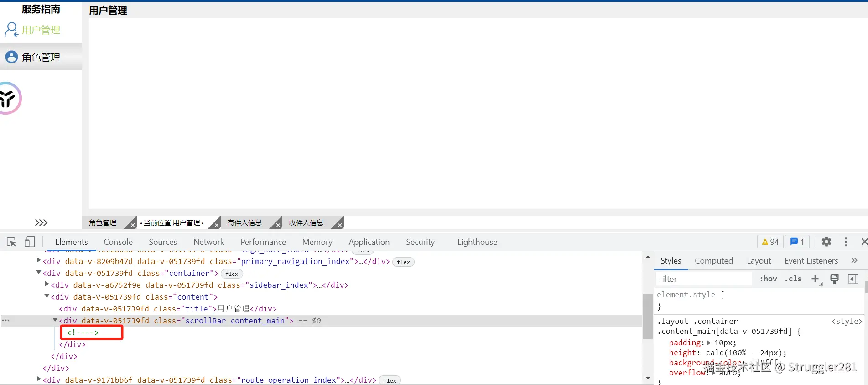The width and height of the screenshot is (868, 385).
Task: Select the 当前位置:用户管理 page tab
Action: [x=172, y=222]
